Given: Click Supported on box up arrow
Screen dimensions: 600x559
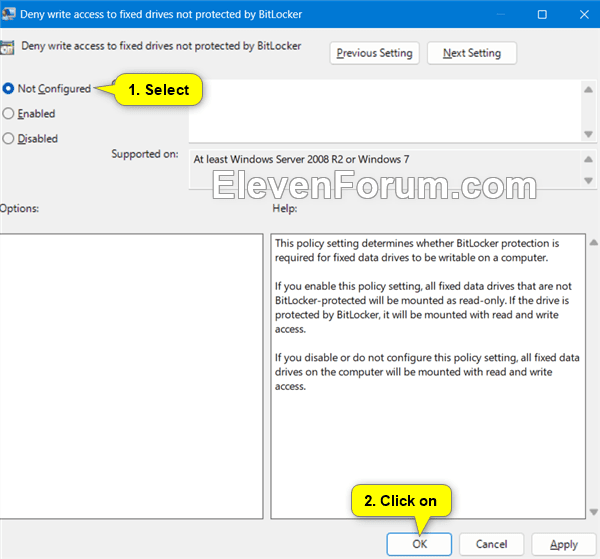Looking at the screenshot, I should click(x=589, y=159).
